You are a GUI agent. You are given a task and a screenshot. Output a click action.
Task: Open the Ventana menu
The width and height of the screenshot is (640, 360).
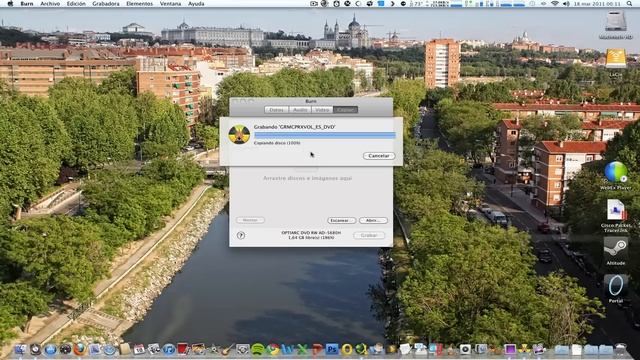(170, 4)
